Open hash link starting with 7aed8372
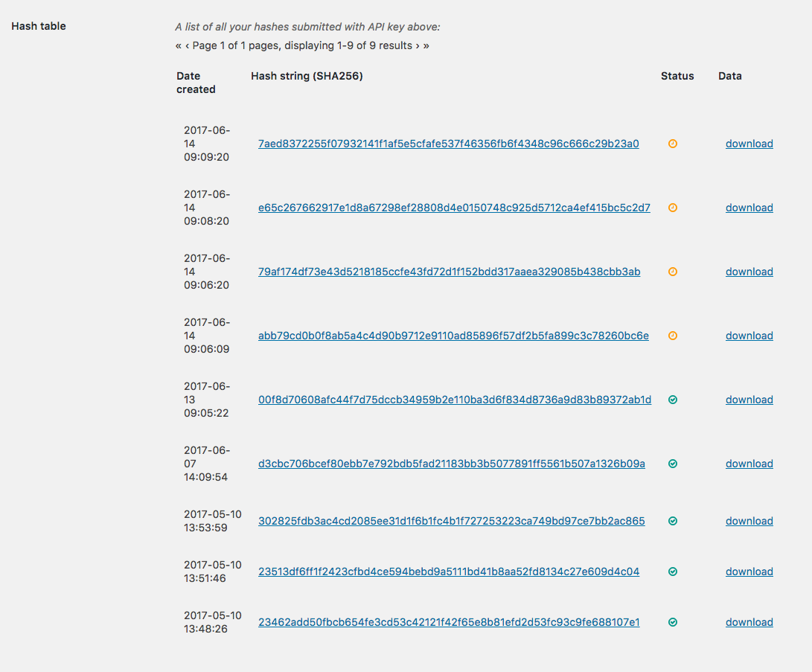812x672 pixels. pyautogui.click(x=448, y=144)
